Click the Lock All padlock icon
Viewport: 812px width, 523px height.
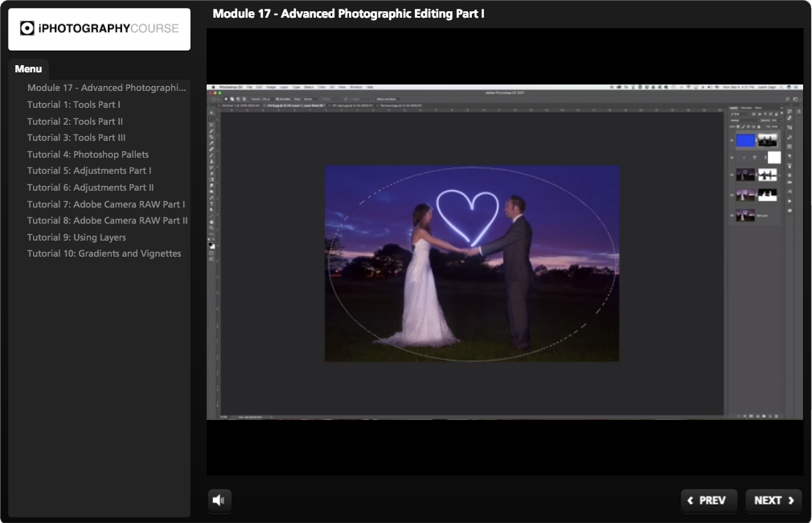759,126
